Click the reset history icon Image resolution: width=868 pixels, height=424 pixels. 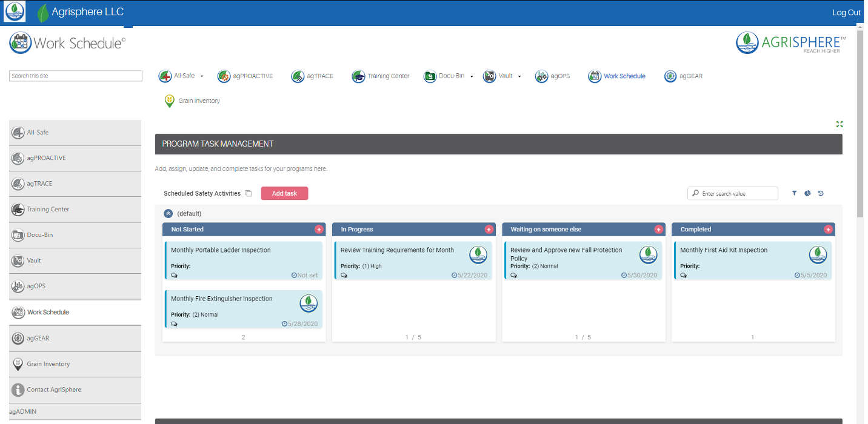821,194
